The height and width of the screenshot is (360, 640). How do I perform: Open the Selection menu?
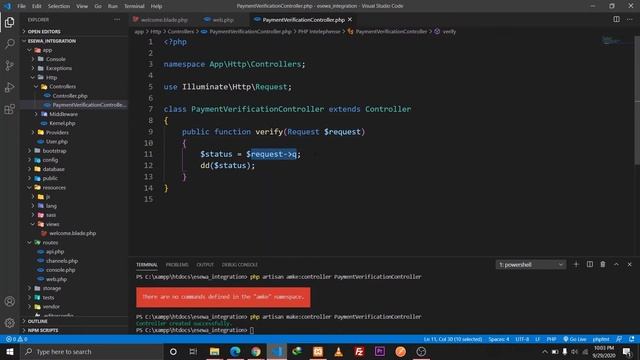pos(59,6)
